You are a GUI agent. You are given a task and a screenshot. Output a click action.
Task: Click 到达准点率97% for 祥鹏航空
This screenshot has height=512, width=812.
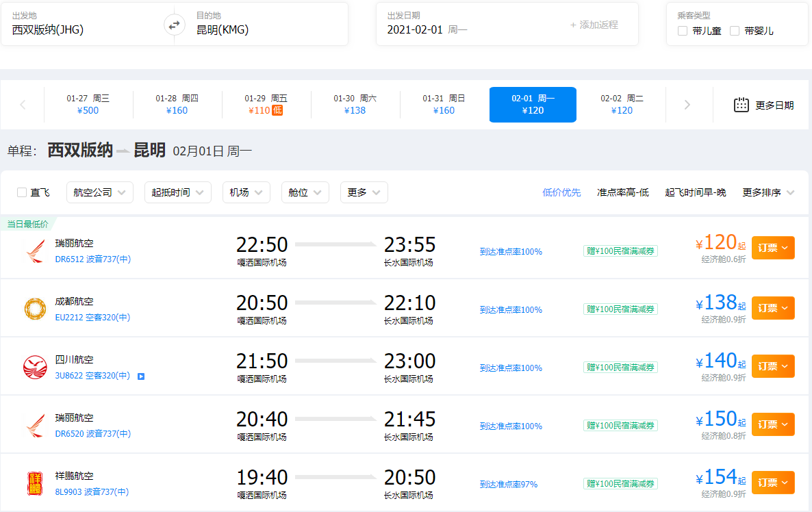click(509, 484)
